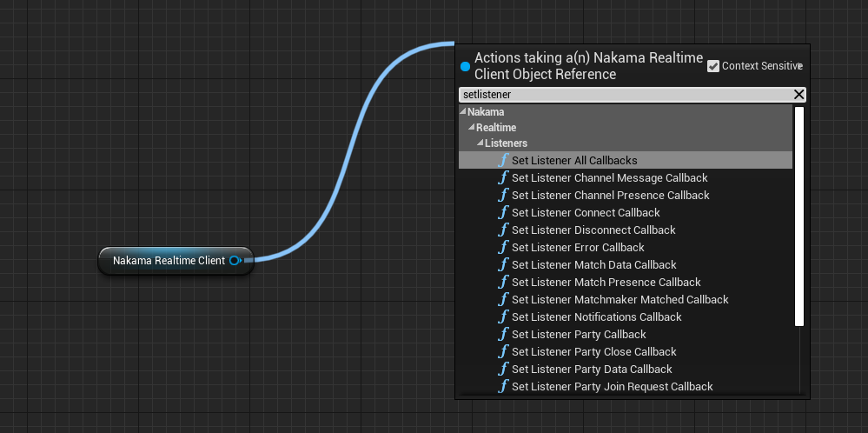
Task: Click function icon beside Set Listener Party Callback
Action: point(503,334)
